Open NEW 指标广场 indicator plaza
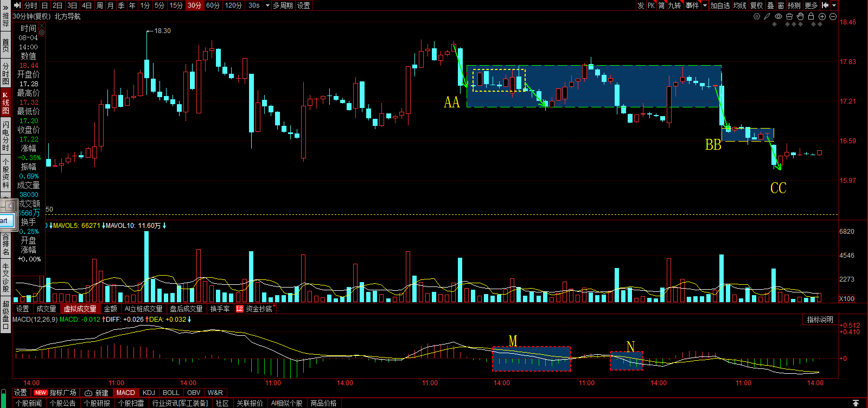This screenshot has height=408, width=868. pyautogui.click(x=55, y=392)
